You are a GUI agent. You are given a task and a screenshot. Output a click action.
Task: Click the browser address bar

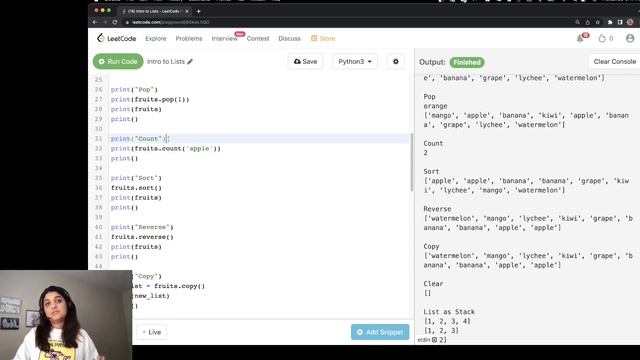tap(347, 22)
